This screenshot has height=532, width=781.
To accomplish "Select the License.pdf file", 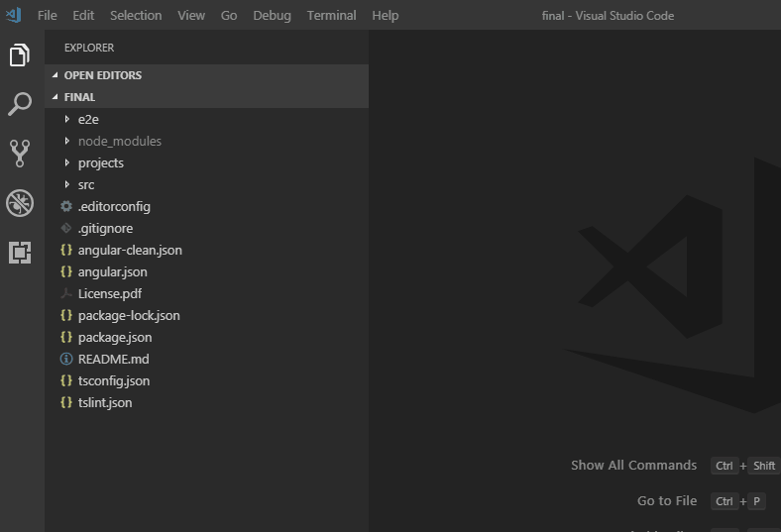I will (109, 293).
